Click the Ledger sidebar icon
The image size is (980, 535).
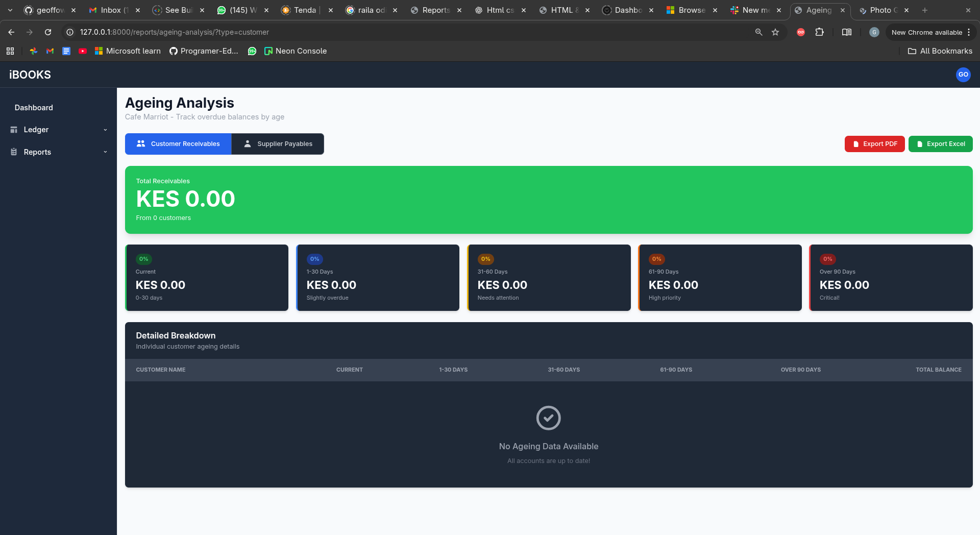(13, 130)
